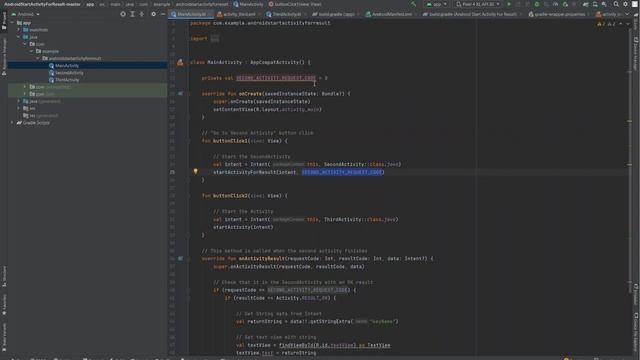Click the SECOND_ACTIVITY_REQUEST_CODE declaration

(x=276, y=78)
